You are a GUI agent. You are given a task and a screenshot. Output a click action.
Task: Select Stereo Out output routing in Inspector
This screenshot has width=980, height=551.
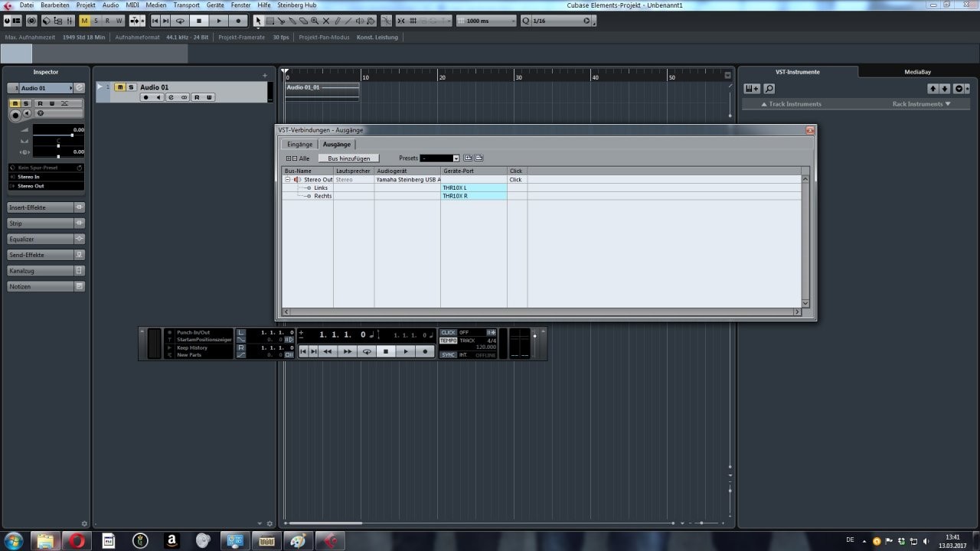pyautogui.click(x=46, y=186)
